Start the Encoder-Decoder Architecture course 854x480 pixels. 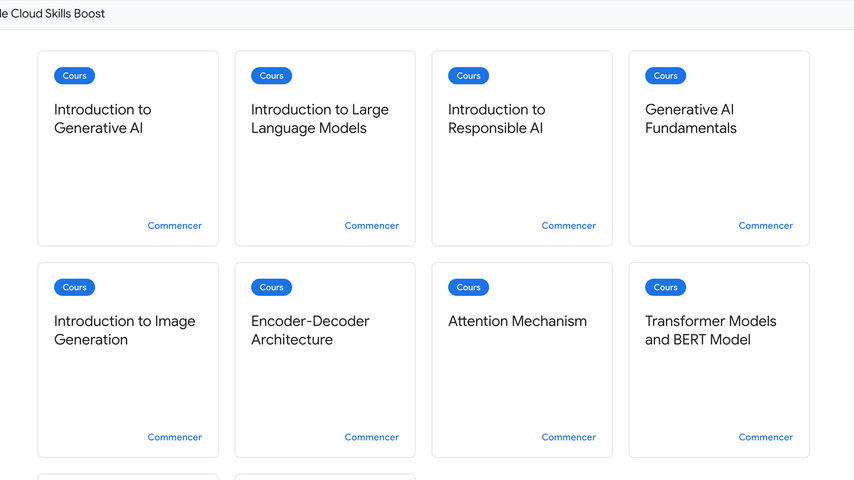(371, 437)
